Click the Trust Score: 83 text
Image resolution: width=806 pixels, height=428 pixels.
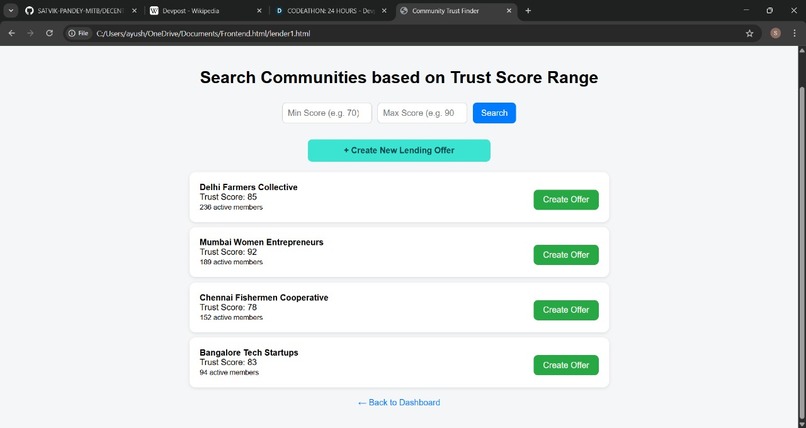[x=228, y=362]
